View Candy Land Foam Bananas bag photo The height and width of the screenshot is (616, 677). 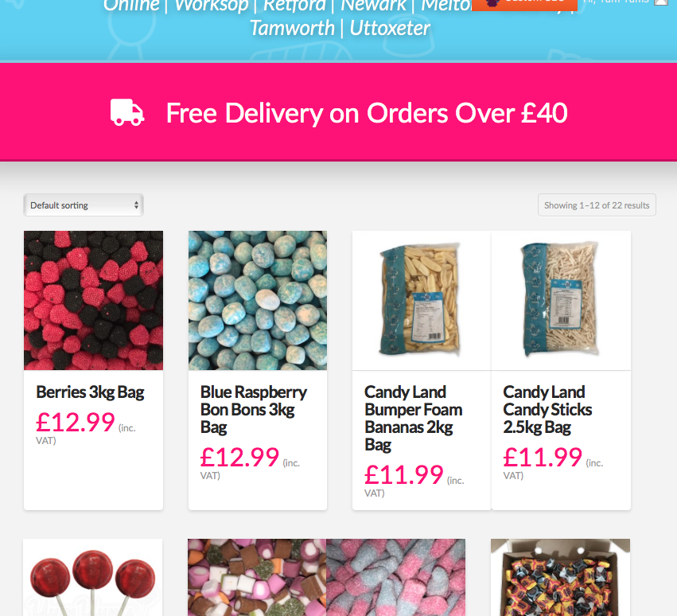[422, 300]
